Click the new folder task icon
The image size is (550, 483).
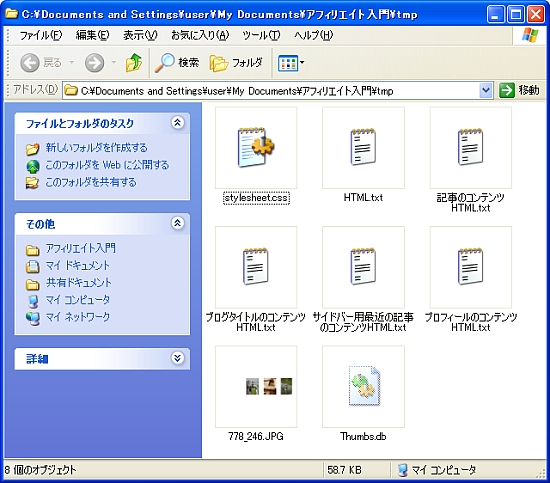click(33, 149)
